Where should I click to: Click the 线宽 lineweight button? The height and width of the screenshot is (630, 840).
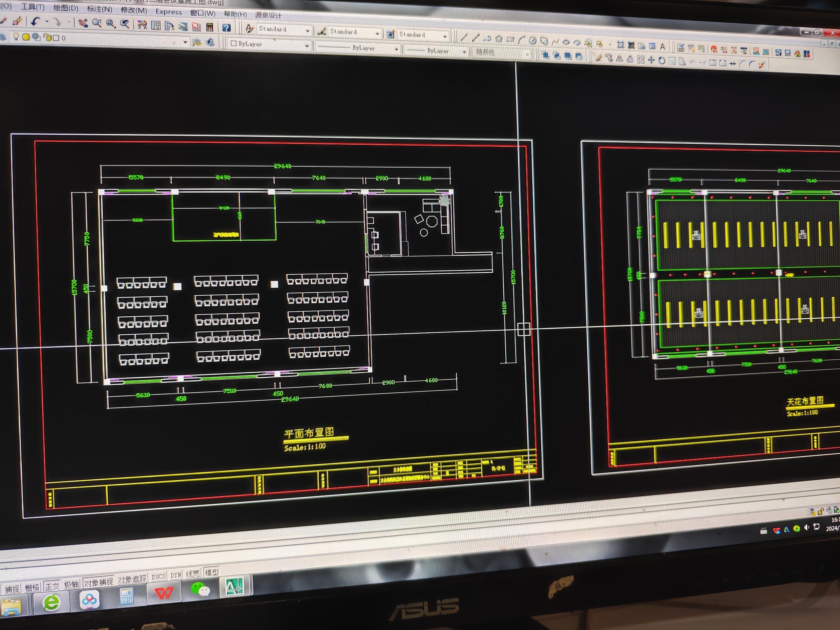[x=193, y=574]
